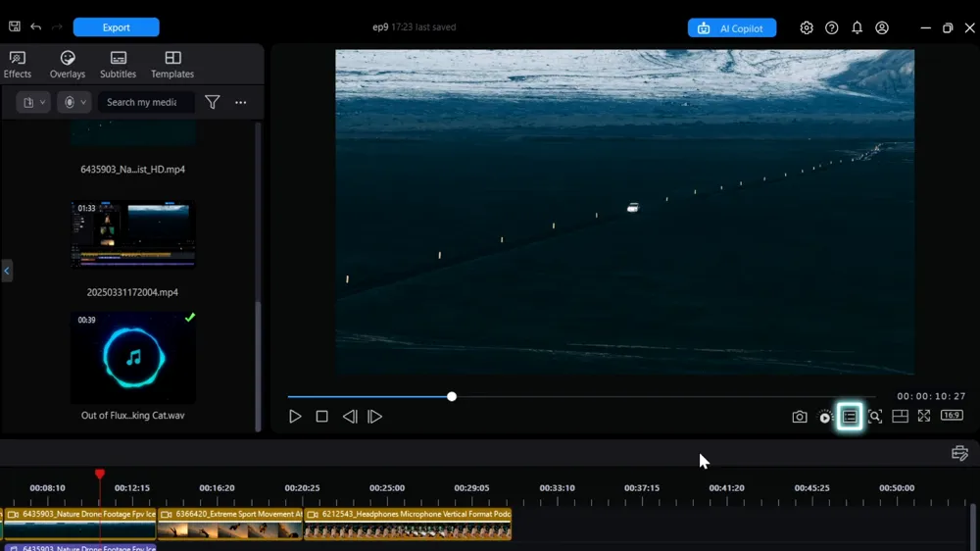Switch to the Overlays tab
The width and height of the screenshot is (980, 551).
coord(68,65)
